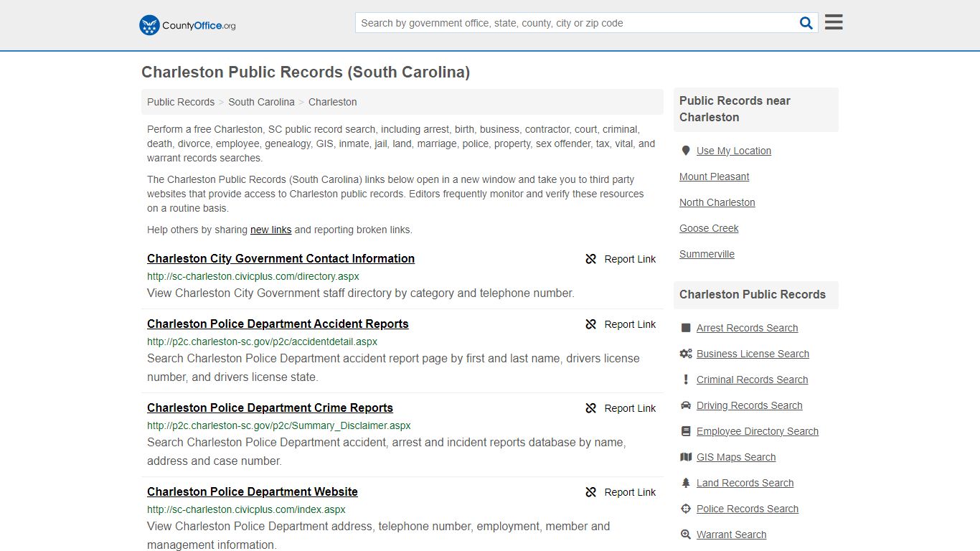Open Charleston Police Department Accident Reports

278,324
